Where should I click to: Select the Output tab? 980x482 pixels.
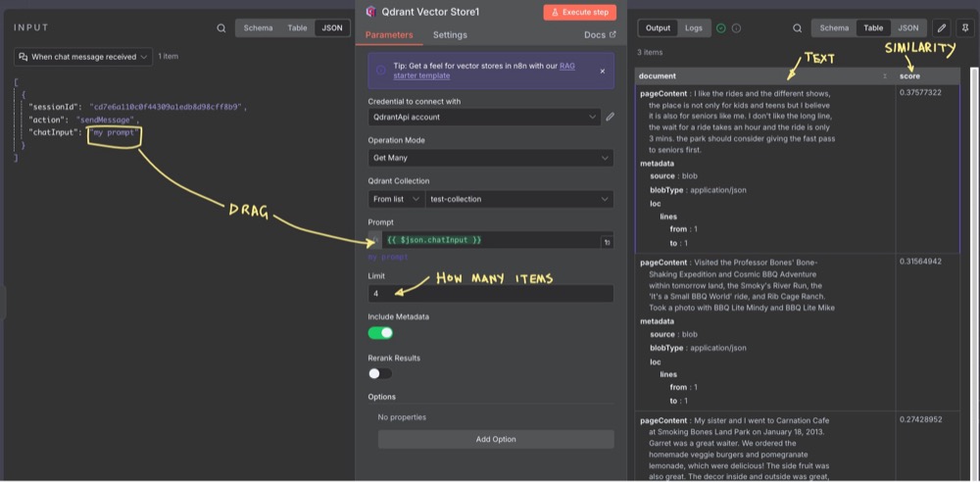point(658,28)
